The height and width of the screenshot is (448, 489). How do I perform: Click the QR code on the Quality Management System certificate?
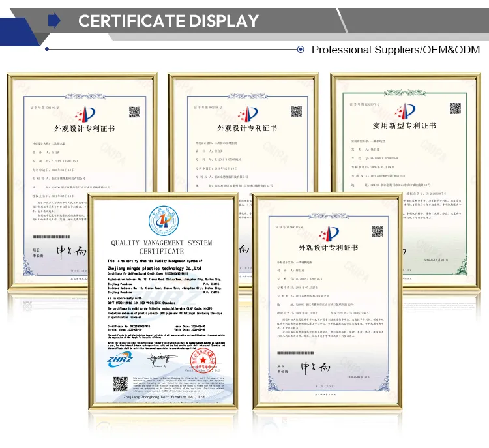click(120, 384)
